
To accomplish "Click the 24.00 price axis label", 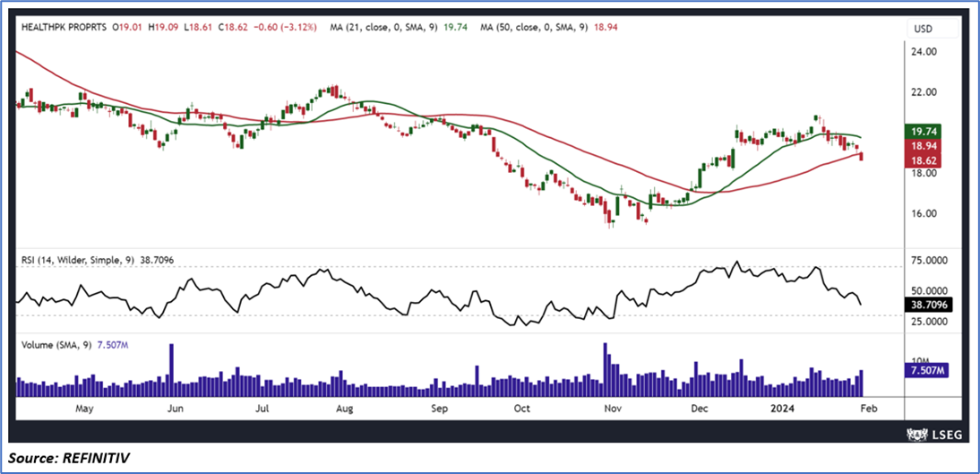I will coord(923,52).
